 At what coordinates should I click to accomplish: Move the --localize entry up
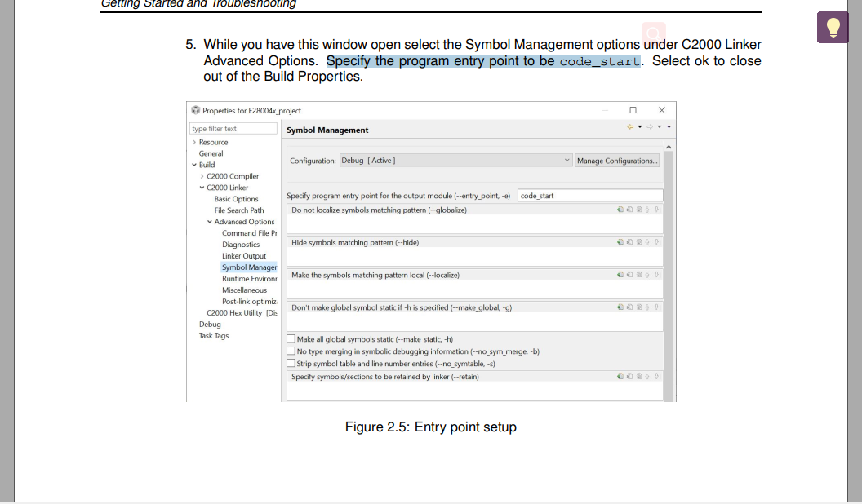point(648,275)
